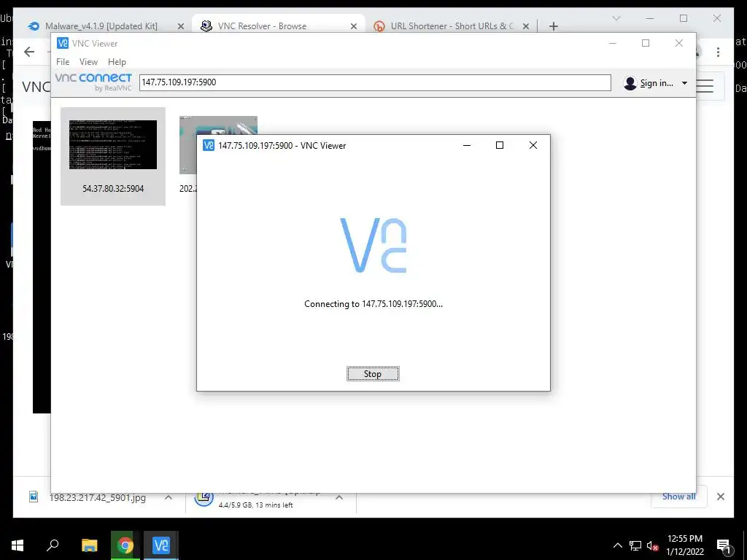Click Chrome's back arrow button
The width and height of the screenshot is (747, 560).
coord(29,52)
